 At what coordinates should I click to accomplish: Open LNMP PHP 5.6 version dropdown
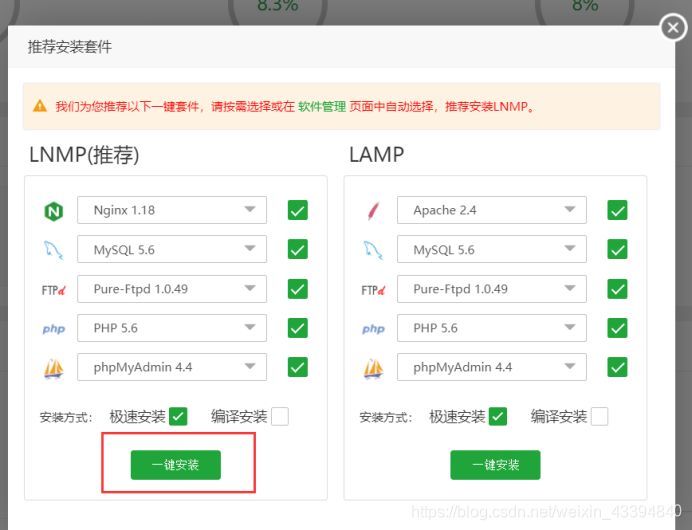tap(172, 328)
